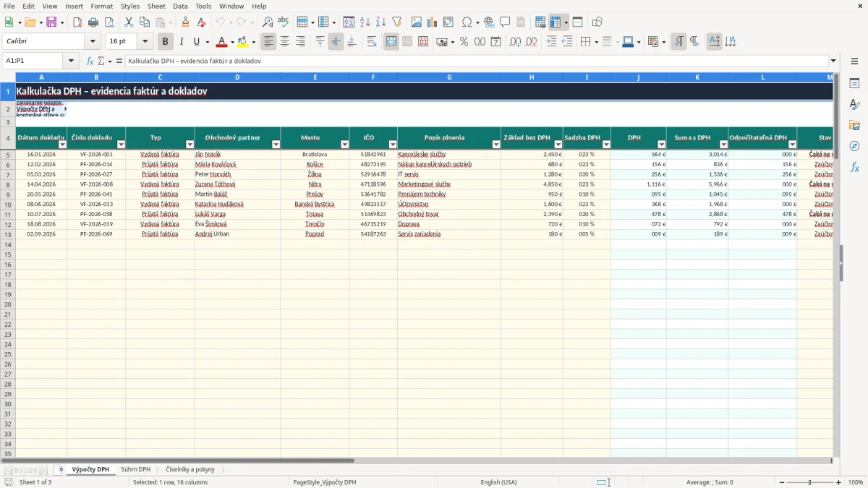Screen dimensions: 868x488
Task: Click the column H header
Action: 532,77
